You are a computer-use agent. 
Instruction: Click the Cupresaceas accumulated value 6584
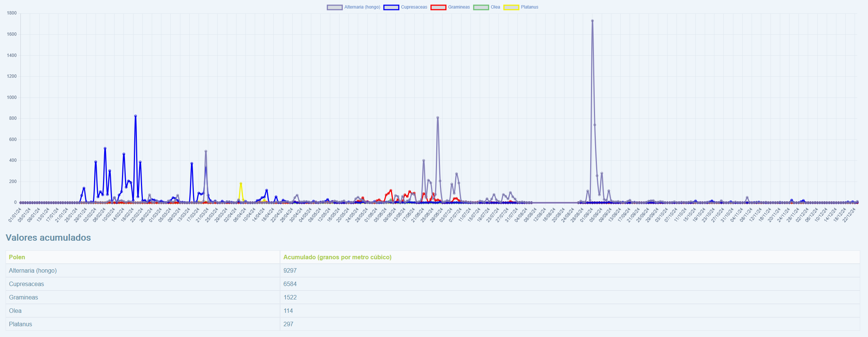click(x=290, y=284)
